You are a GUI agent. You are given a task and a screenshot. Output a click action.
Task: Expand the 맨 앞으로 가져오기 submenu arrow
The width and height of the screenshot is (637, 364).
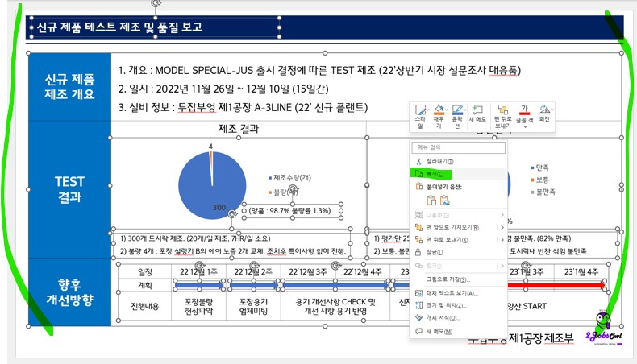(x=502, y=228)
